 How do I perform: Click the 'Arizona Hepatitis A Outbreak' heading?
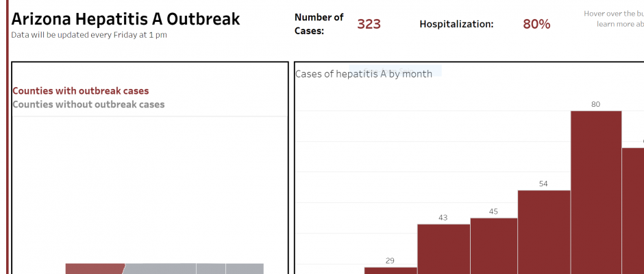(126, 18)
